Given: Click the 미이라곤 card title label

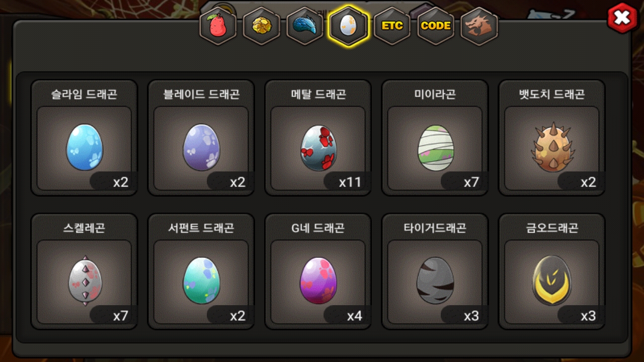Looking at the screenshot, I should tap(435, 95).
